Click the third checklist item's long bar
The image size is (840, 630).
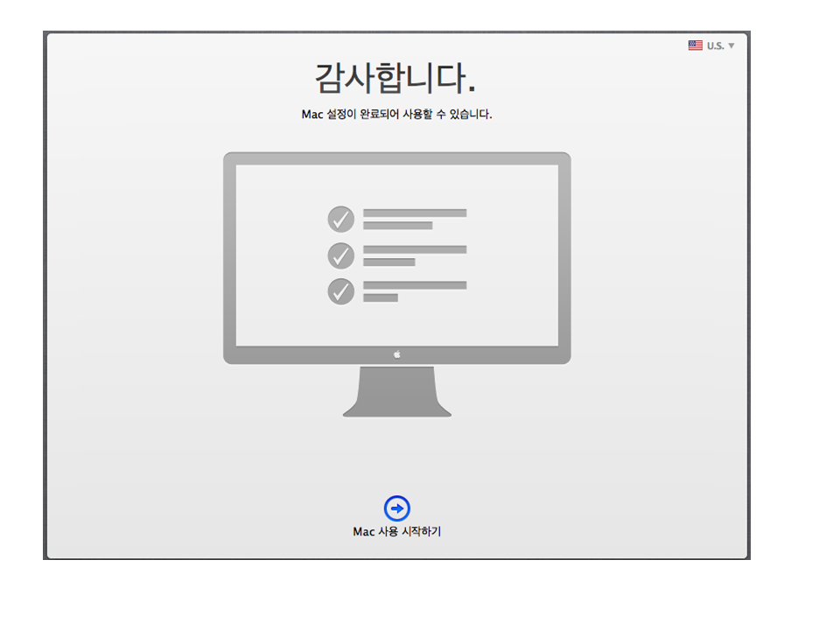click(415, 285)
